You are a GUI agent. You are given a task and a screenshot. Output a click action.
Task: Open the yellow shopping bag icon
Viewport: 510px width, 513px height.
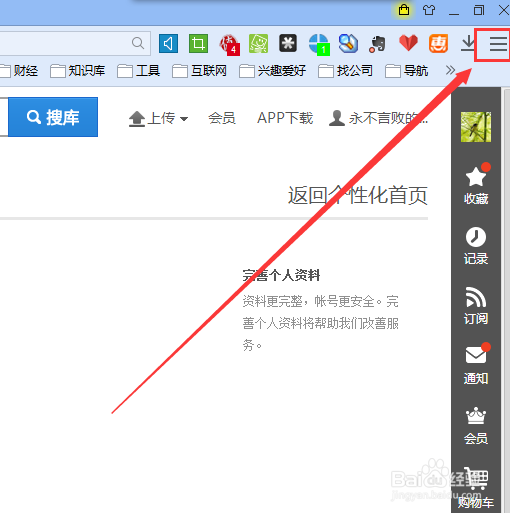point(404,10)
